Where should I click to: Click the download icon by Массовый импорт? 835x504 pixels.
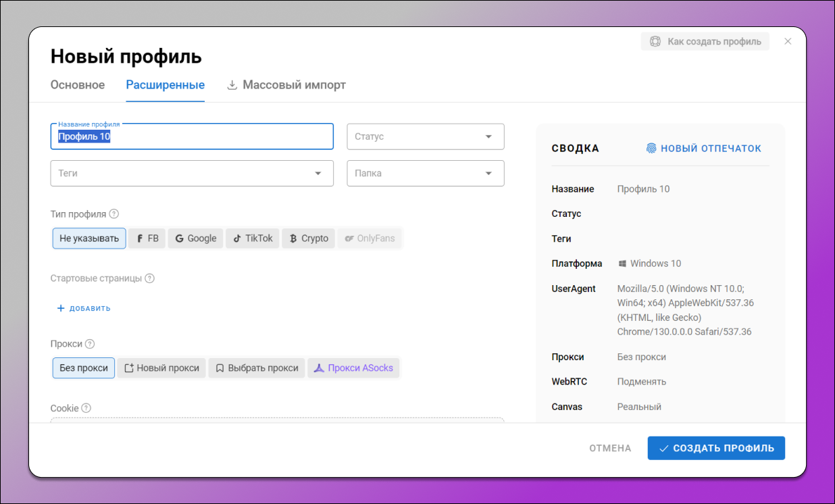tap(232, 85)
